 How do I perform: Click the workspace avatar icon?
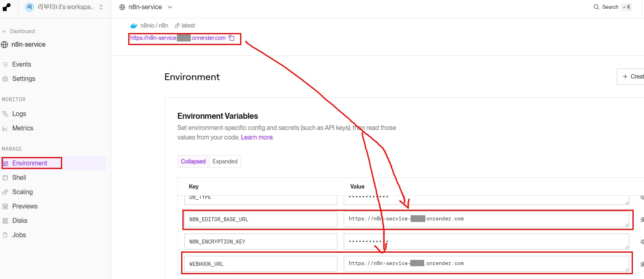tap(29, 7)
